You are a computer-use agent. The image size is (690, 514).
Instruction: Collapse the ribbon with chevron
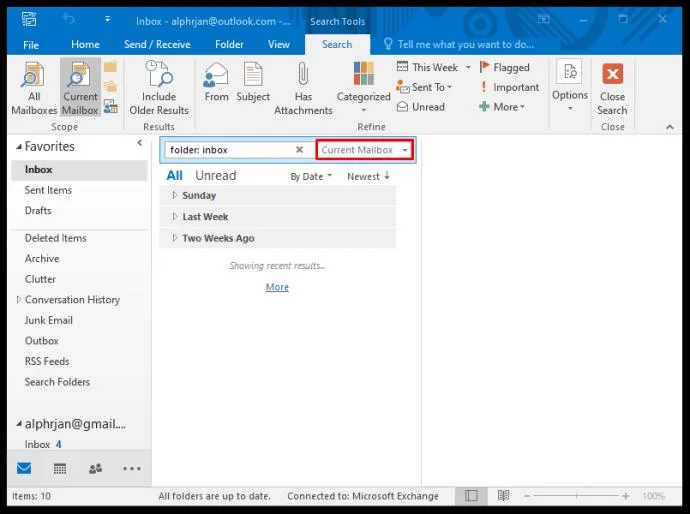point(670,127)
